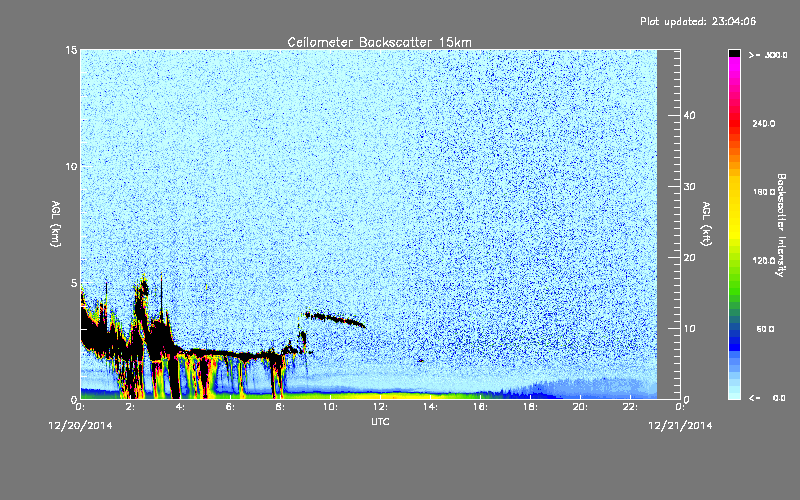The width and height of the screenshot is (800, 500).
Task: Select the '120.0' colorbar value
Action: (x=764, y=260)
